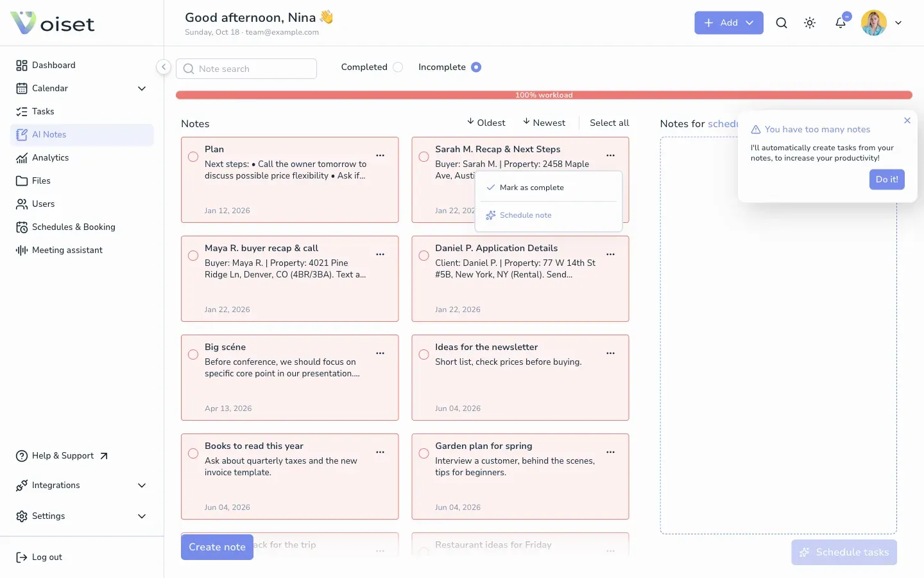
Task: Open more options for Garden plan note
Action: [610, 452]
